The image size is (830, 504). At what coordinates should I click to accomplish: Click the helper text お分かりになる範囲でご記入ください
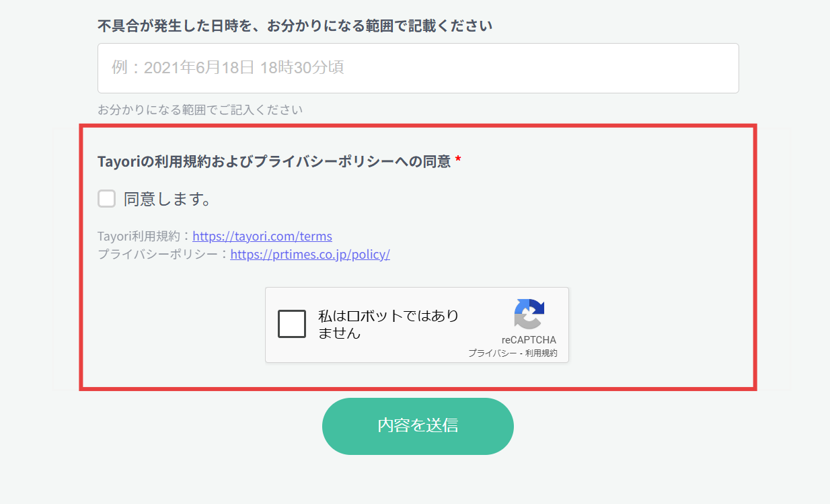tap(200, 110)
